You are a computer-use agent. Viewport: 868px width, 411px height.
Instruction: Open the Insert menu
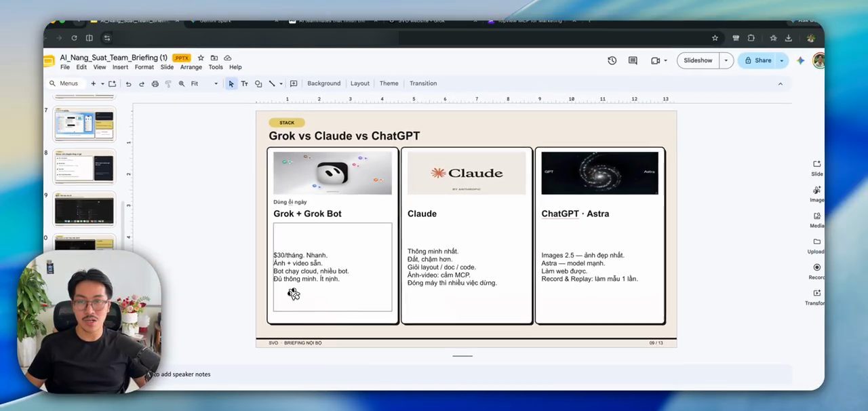pyautogui.click(x=120, y=67)
